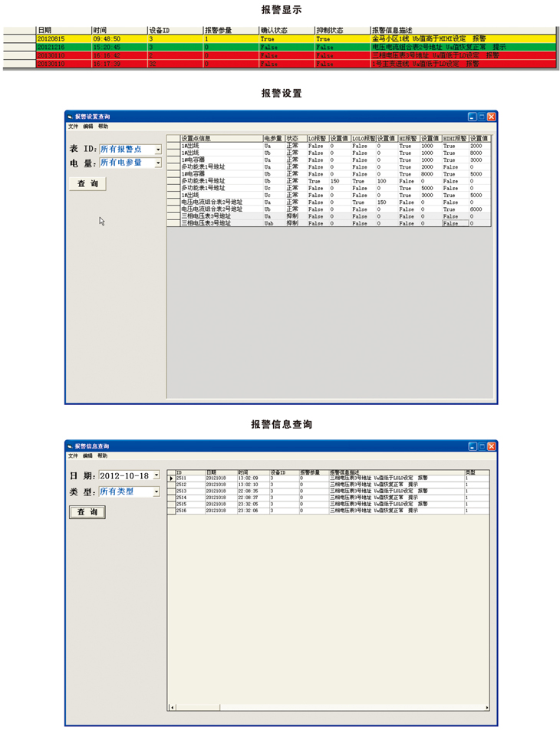Viewport: 560px width, 730px height.
Task: Open 文件 menu in 报警设置查询 window
Action: click(73, 127)
